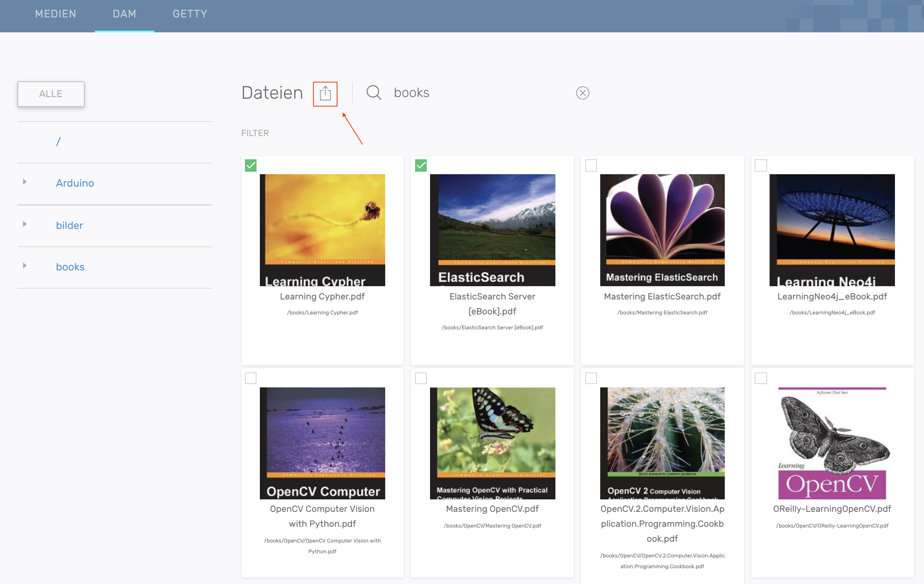Click the magnifying glass search icon

point(374,92)
